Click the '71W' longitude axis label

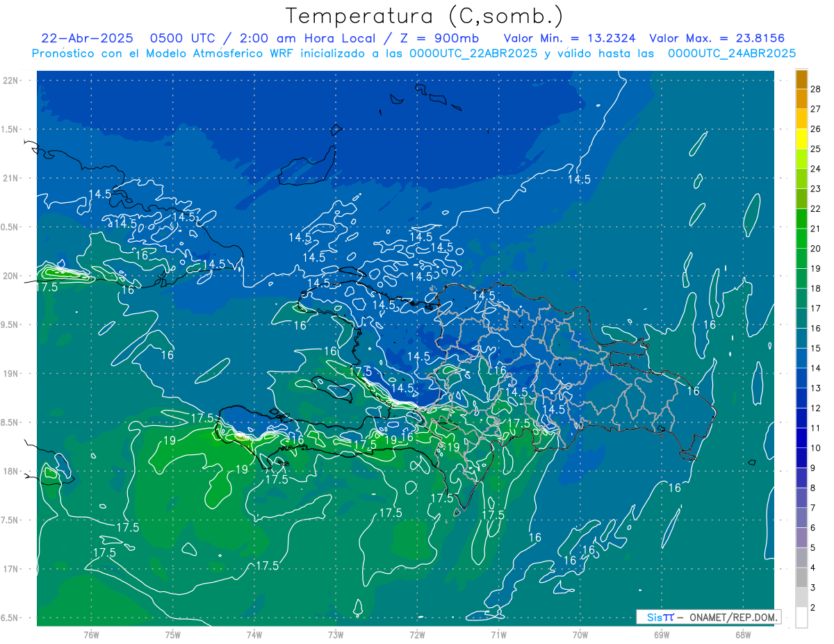point(498,634)
